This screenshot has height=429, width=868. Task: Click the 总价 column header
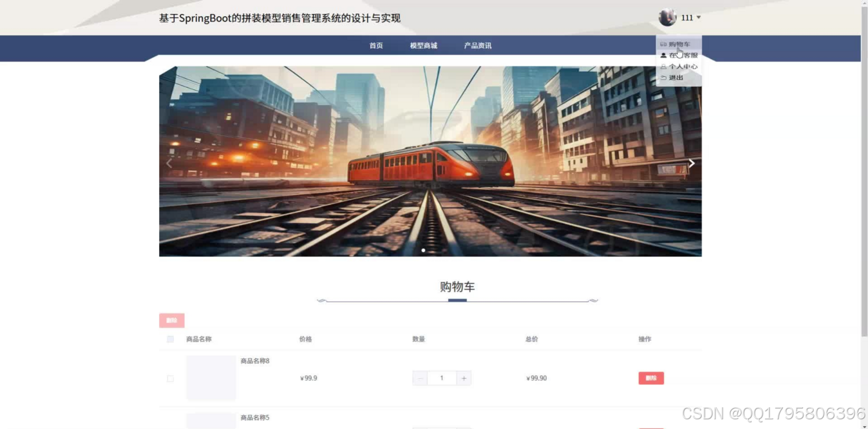pyautogui.click(x=532, y=339)
